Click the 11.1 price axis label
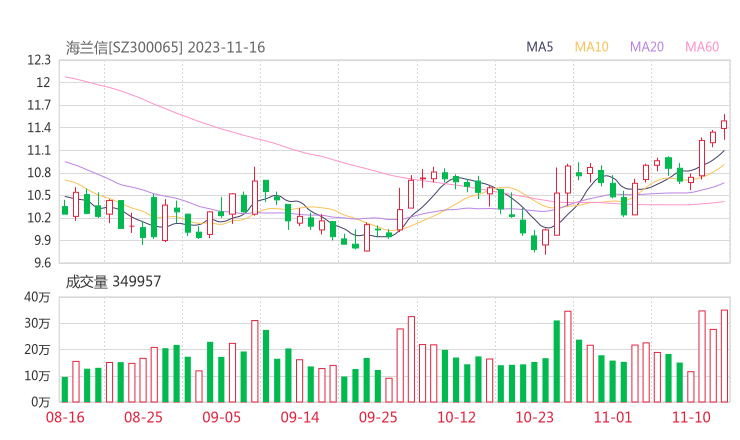Image resolution: width=740 pixels, height=440 pixels. [x=39, y=151]
